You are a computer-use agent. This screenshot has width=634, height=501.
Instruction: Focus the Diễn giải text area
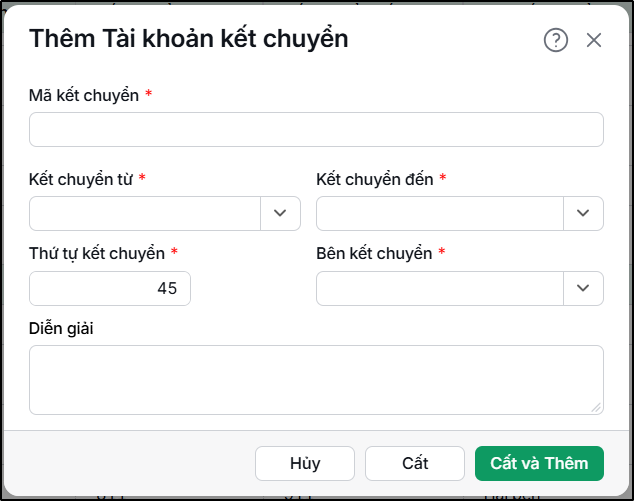(316, 380)
